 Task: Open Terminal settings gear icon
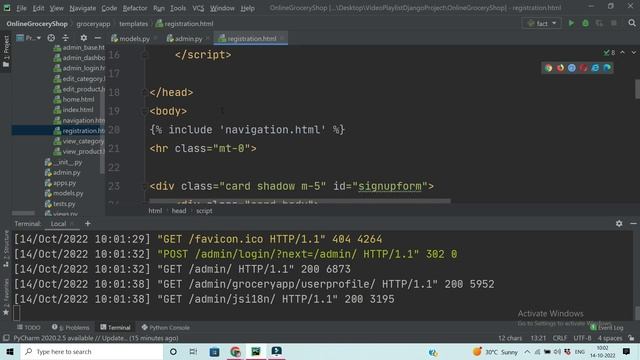pos(619,224)
